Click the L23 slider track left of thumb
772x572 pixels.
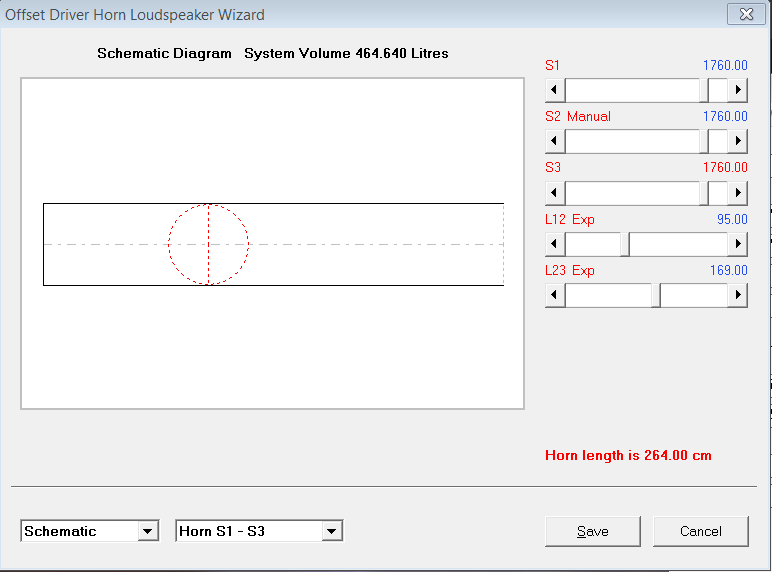click(x=608, y=295)
